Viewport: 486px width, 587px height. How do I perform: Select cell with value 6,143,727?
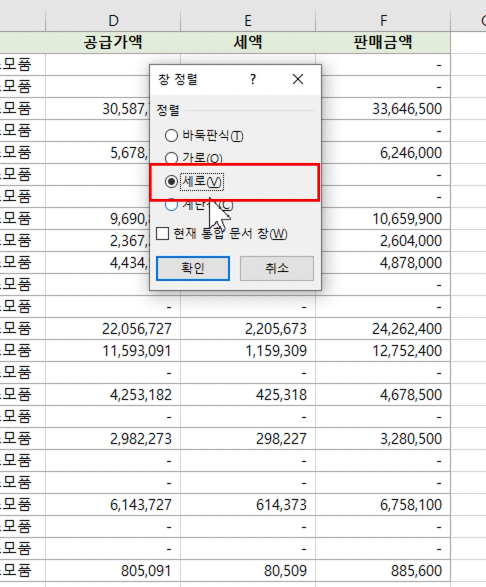(x=113, y=505)
